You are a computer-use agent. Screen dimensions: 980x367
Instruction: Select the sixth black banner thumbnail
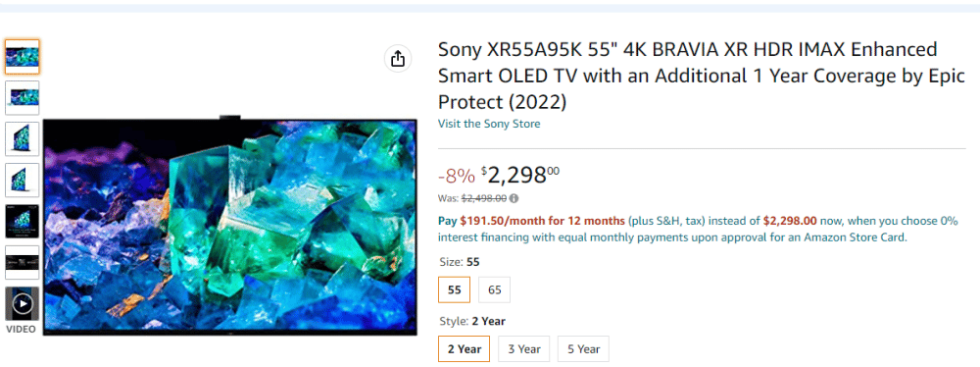pyautogui.click(x=23, y=262)
